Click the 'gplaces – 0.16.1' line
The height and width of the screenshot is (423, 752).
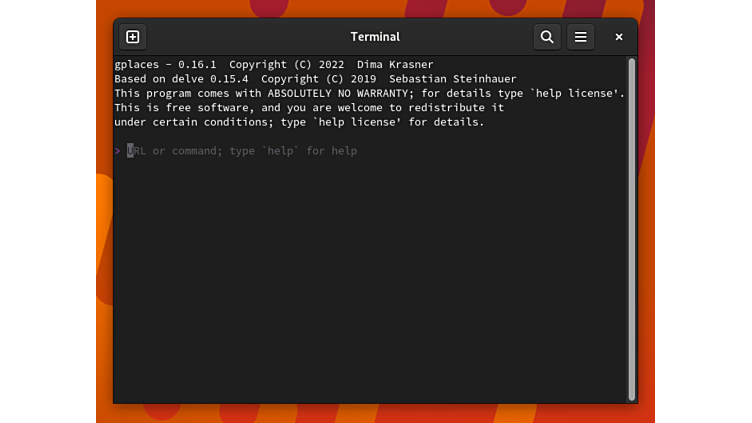click(273, 64)
